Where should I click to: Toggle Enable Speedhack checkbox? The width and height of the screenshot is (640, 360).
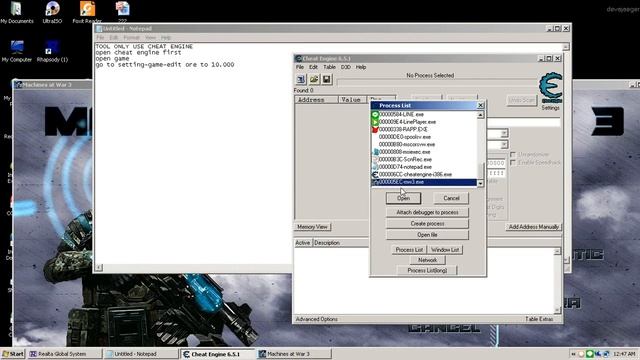(x=513, y=162)
